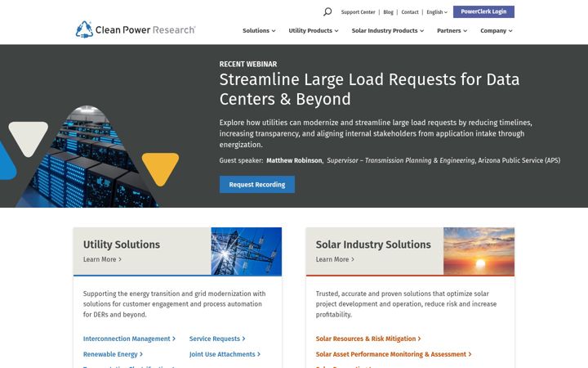Expand the Solar Industry Products menu
588x368 pixels.
point(387,30)
